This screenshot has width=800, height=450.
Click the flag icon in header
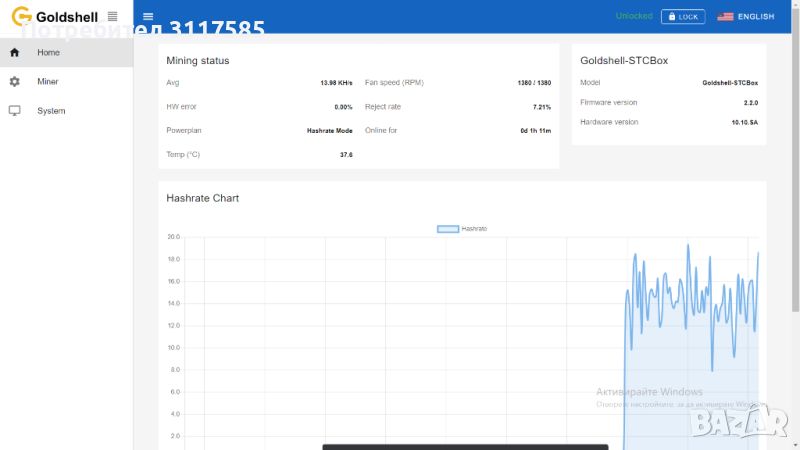coord(725,17)
